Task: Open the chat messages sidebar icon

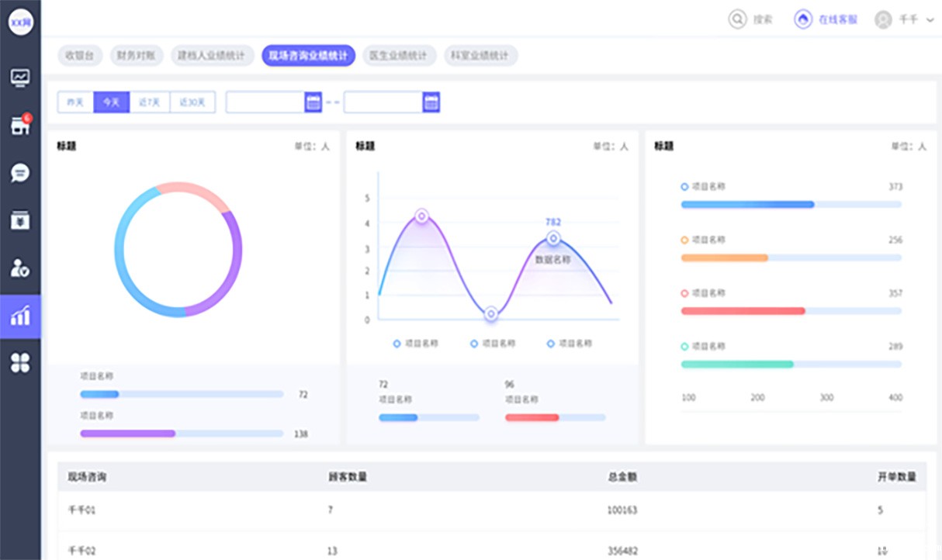Action: tap(20, 173)
